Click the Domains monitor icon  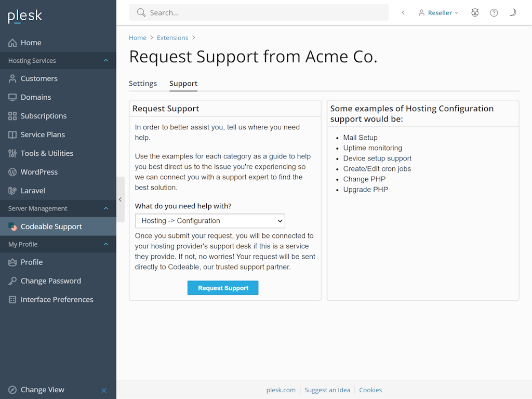12,97
